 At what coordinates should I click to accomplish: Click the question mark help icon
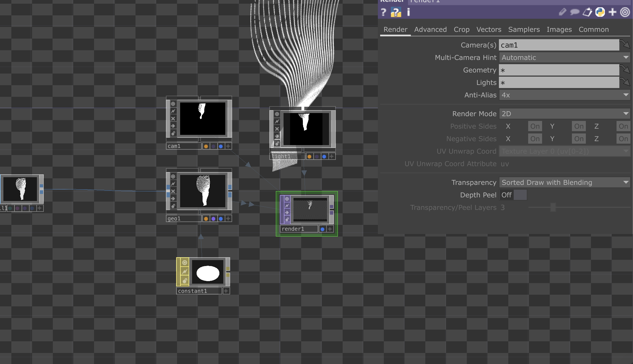384,12
